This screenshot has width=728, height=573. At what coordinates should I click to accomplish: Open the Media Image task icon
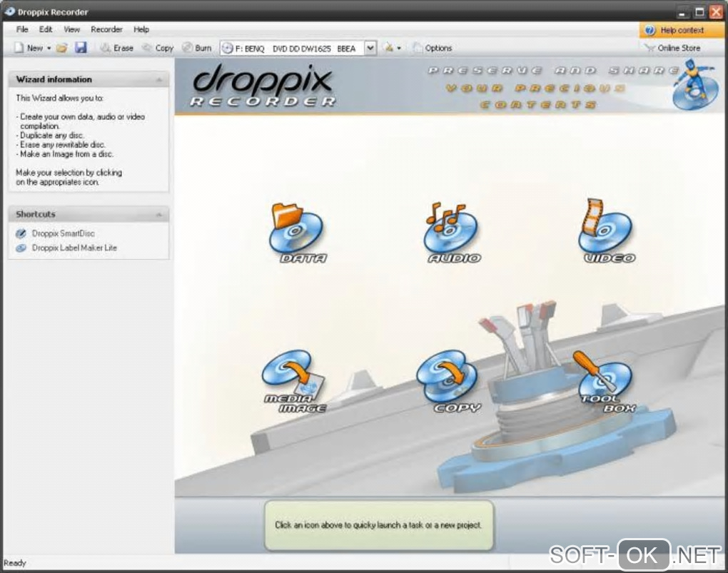pyautogui.click(x=294, y=382)
